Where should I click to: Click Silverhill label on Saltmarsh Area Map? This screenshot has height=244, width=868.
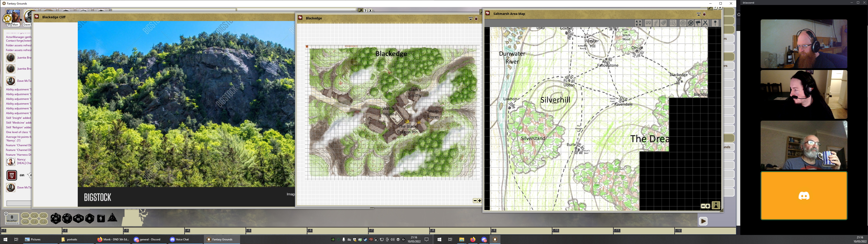pyautogui.click(x=555, y=100)
